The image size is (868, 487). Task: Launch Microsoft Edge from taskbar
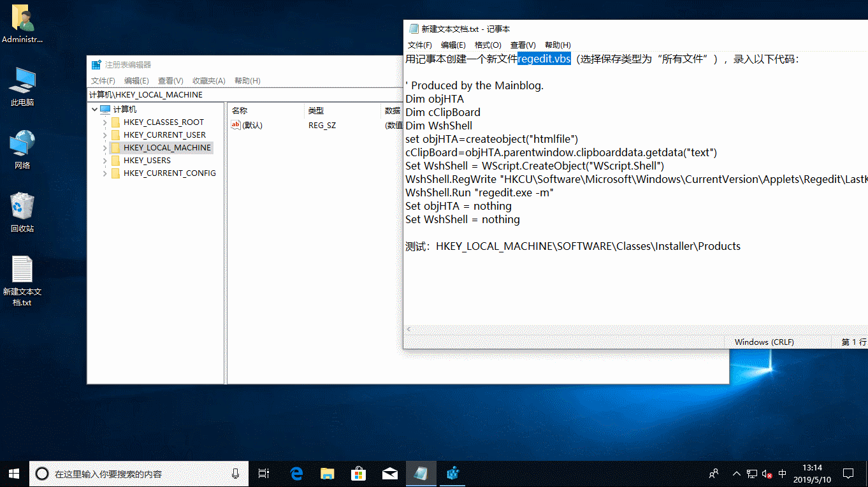coord(296,474)
